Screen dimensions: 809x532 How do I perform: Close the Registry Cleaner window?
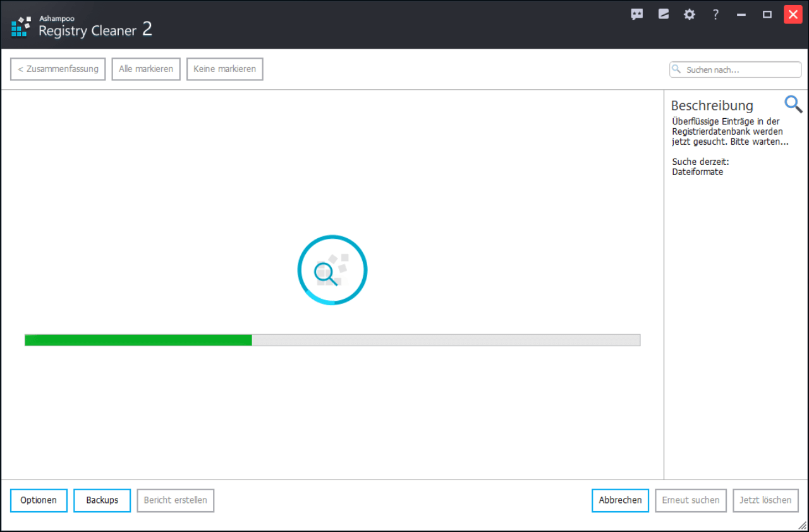point(793,15)
